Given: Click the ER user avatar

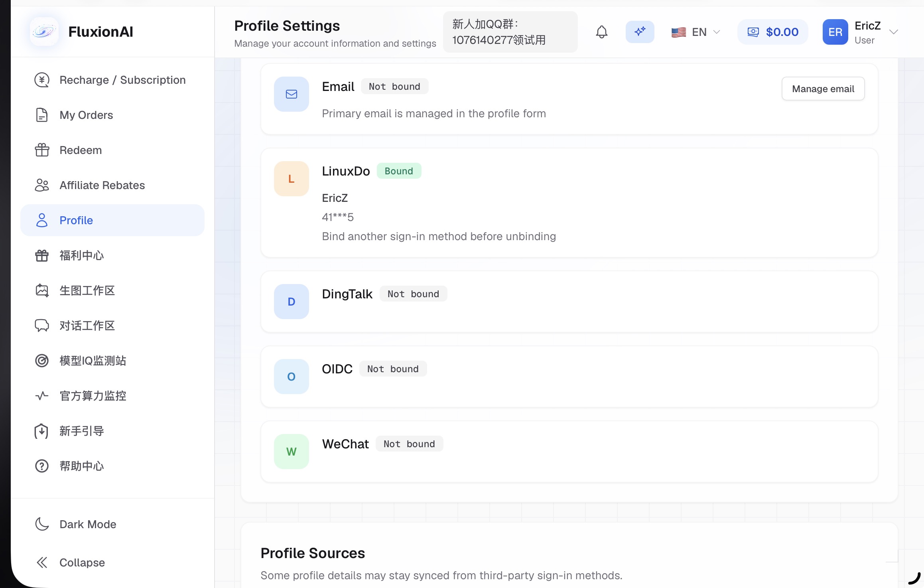Looking at the screenshot, I should tap(835, 32).
